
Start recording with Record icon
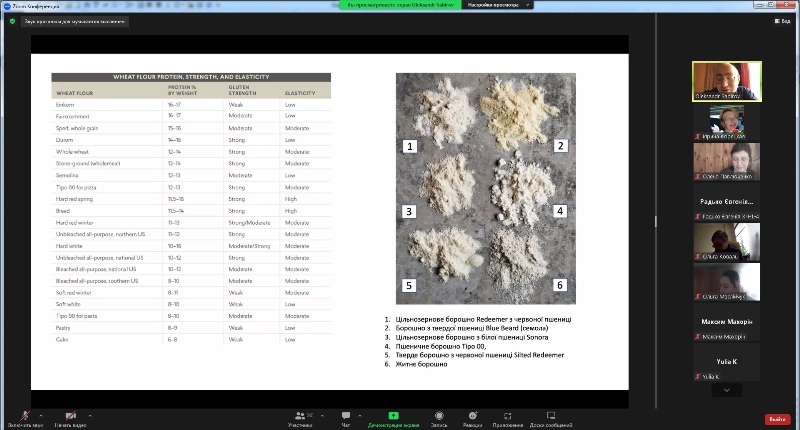point(439,416)
